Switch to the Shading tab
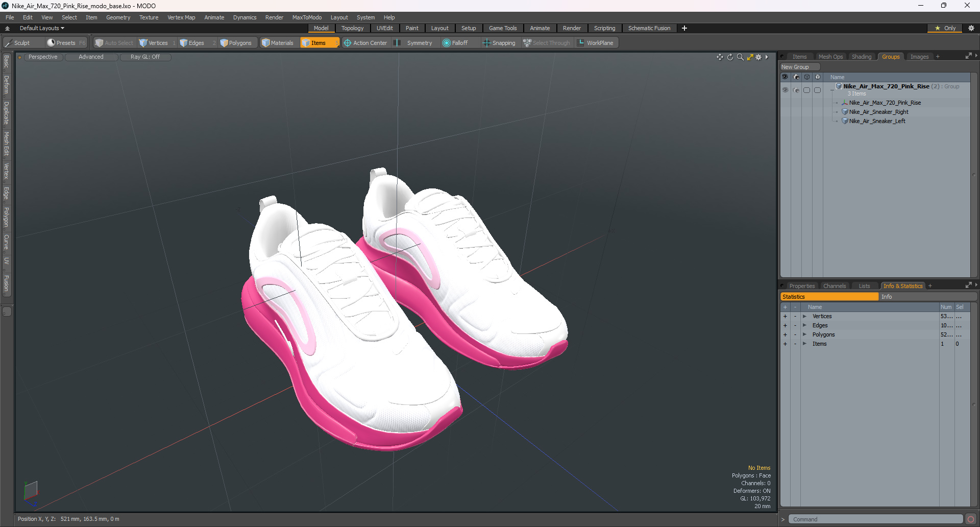Screen dimensions: 980x527 (862, 57)
